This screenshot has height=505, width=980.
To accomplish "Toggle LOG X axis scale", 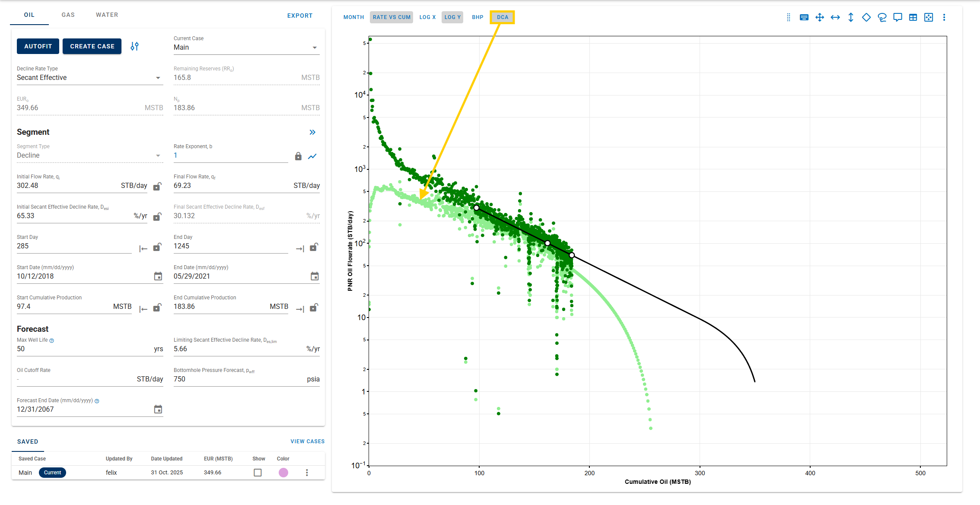I will point(427,17).
